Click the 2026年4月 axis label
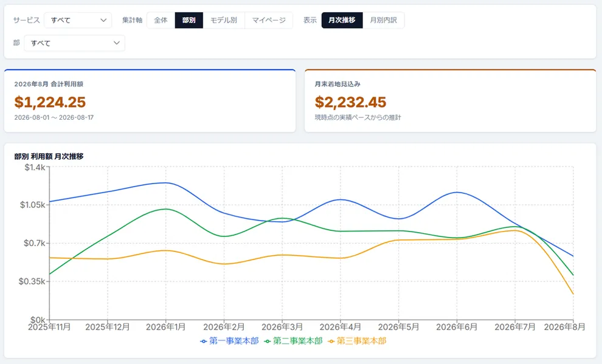 point(340,327)
